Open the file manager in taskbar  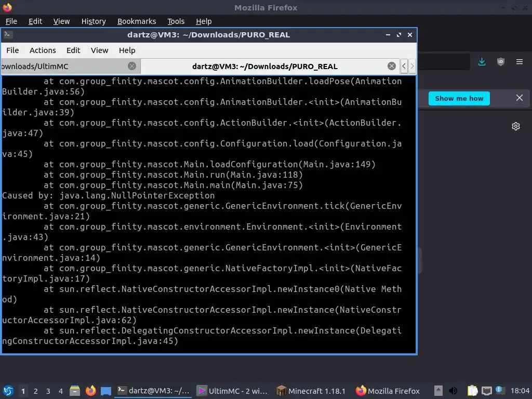75,391
